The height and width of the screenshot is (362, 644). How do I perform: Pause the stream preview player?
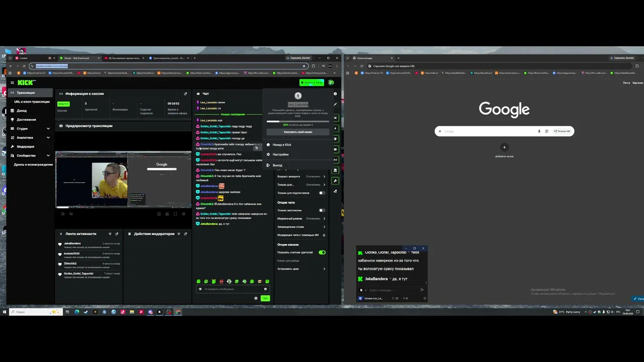click(x=63, y=214)
